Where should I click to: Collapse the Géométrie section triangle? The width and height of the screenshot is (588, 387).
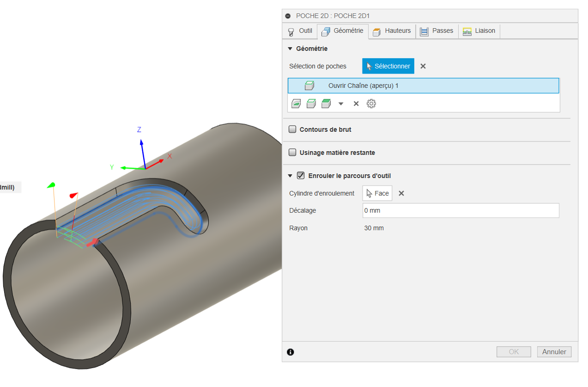point(290,49)
